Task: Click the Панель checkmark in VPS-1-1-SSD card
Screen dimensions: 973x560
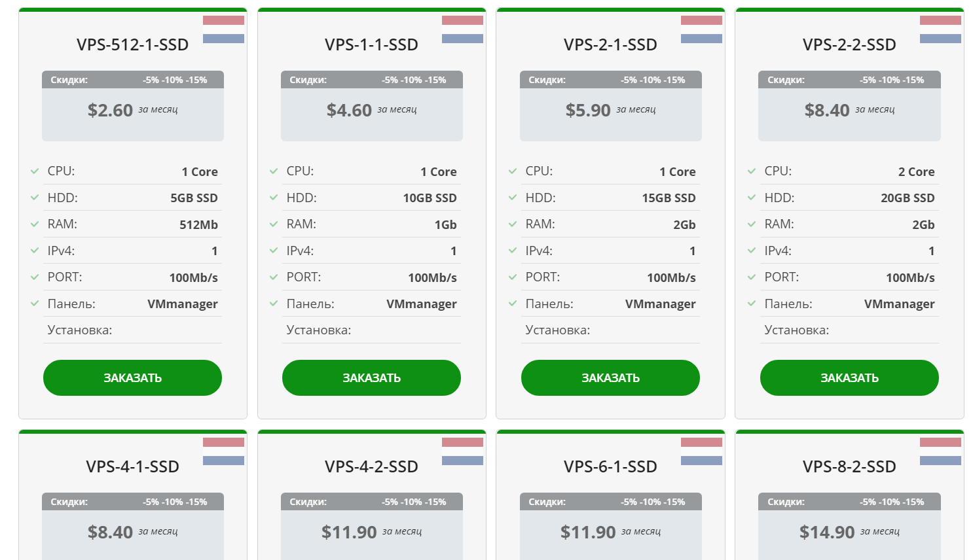Action: 274,304
